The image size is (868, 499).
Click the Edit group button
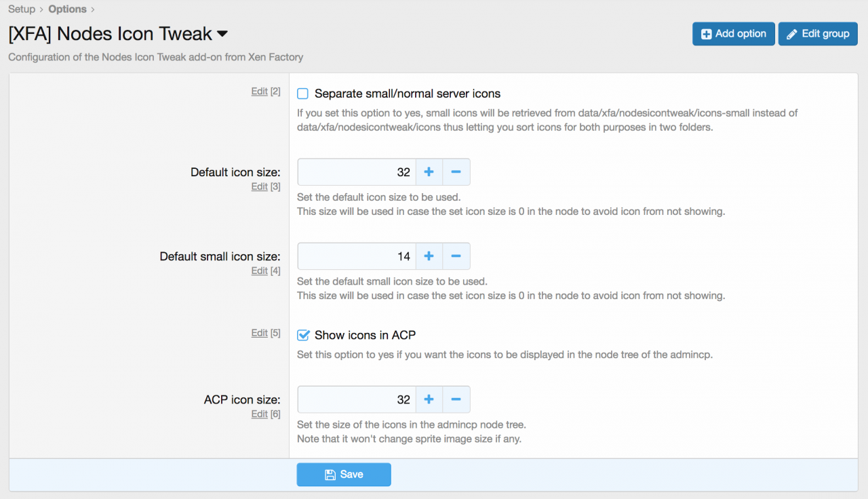click(818, 34)
